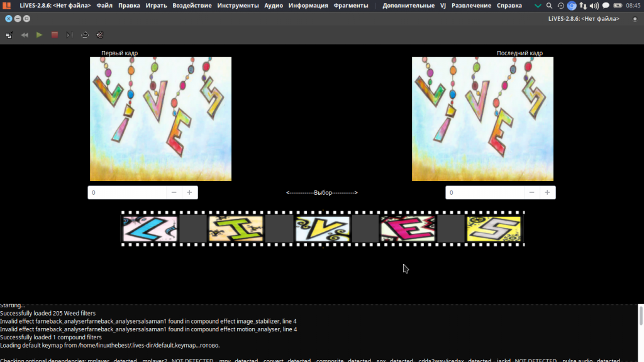Click the Первый кадр label
644x362 pixels.
[x=119, y=53]
